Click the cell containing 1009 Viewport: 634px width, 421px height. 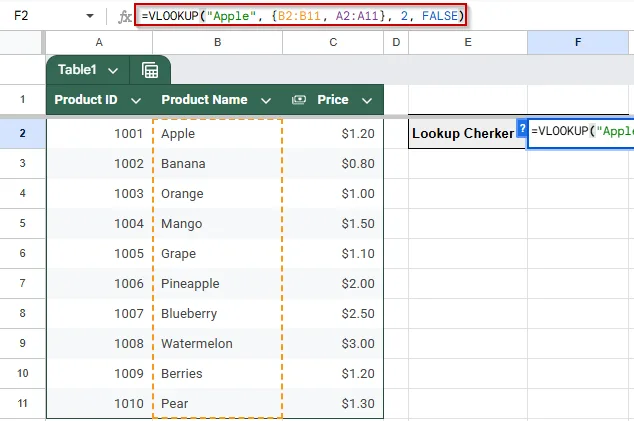click(x=99, y=373)
